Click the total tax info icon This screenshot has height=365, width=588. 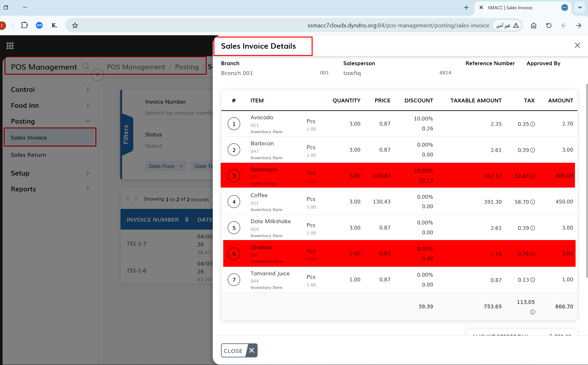point(533,312)
